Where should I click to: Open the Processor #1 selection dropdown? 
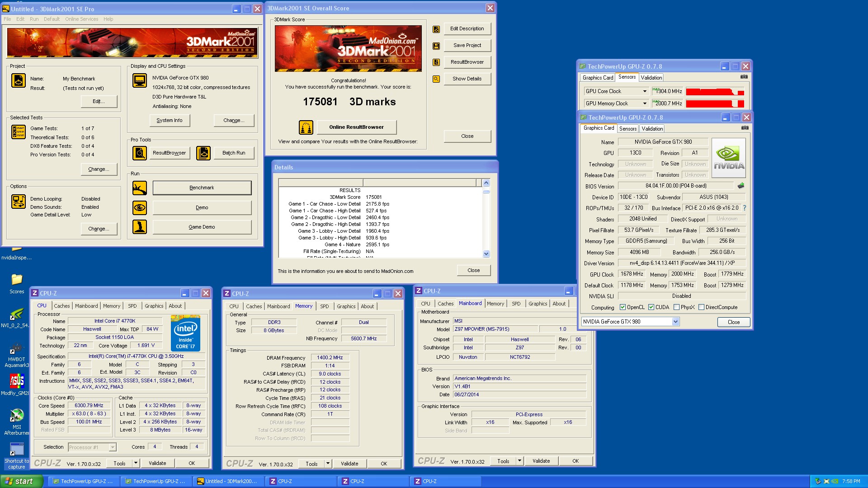pos(113,447)
